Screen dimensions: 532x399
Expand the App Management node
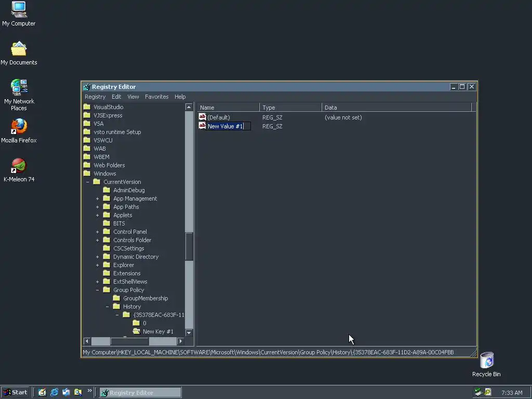pyautogui.click(x=97, y=198)
